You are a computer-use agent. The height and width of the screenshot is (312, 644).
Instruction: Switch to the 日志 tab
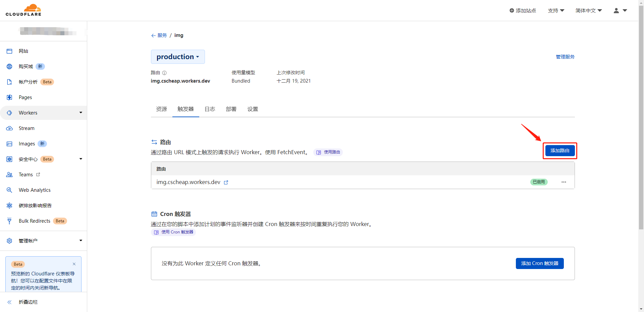point(210,109)
